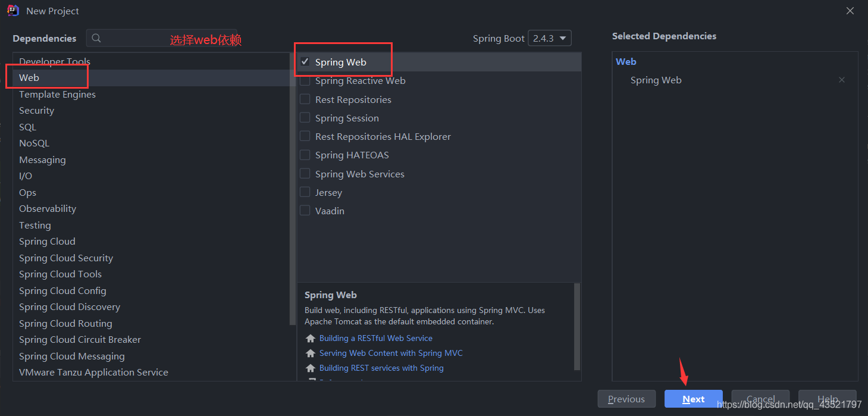Click the search magnifier icon

coord(96,38)
